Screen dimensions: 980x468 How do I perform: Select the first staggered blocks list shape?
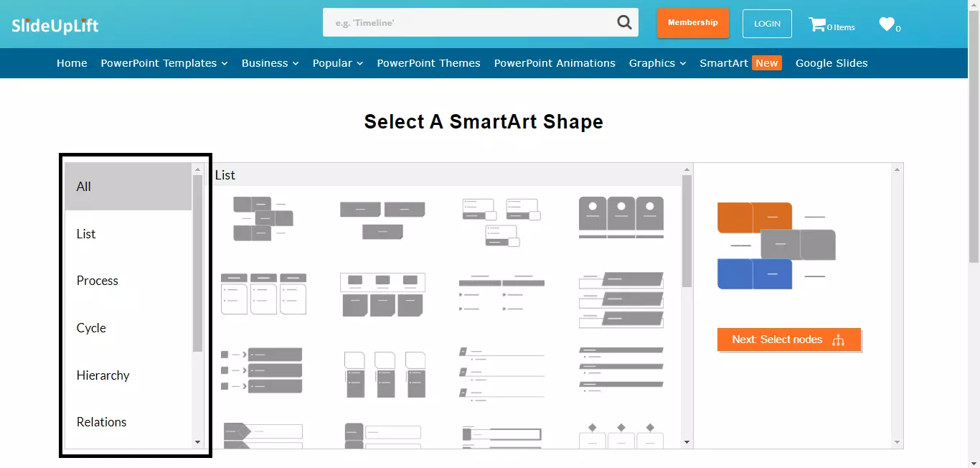pos(263,218)
